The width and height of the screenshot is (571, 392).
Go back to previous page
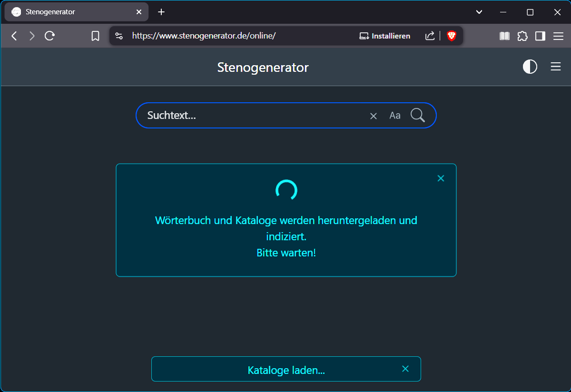tap(14, 36)
